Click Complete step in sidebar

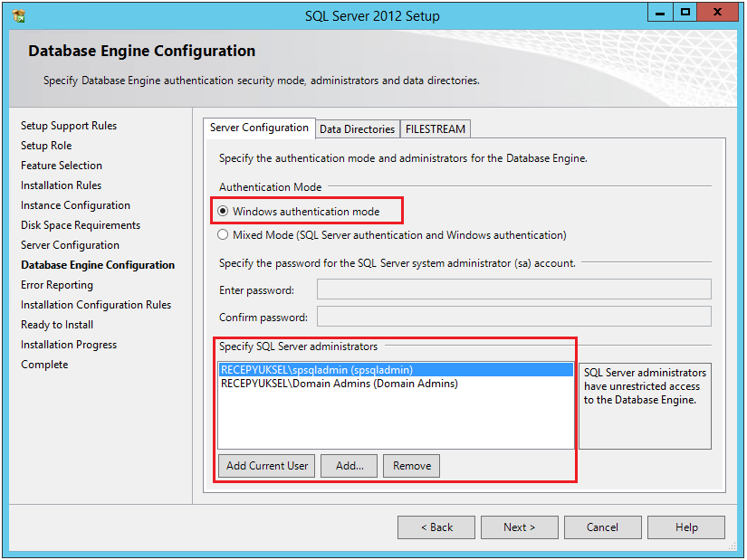pyautogui.click(x=44, y=365)
